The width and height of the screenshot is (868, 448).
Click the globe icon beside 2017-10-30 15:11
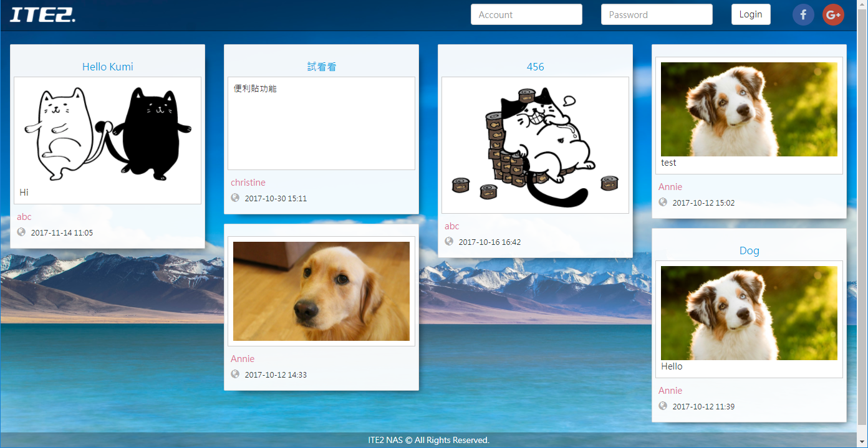235,198
